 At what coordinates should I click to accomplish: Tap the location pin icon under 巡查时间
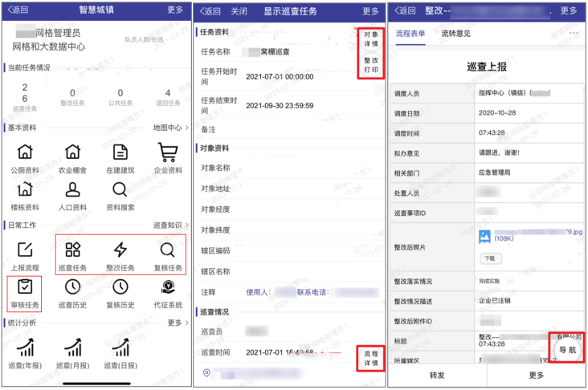tap(206, 373)
